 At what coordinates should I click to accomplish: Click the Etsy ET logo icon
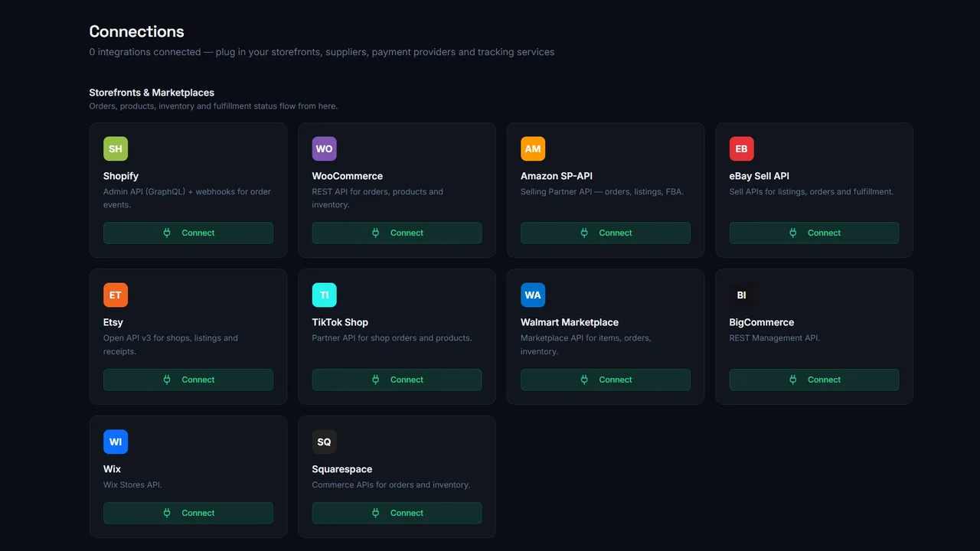point(116,295)
